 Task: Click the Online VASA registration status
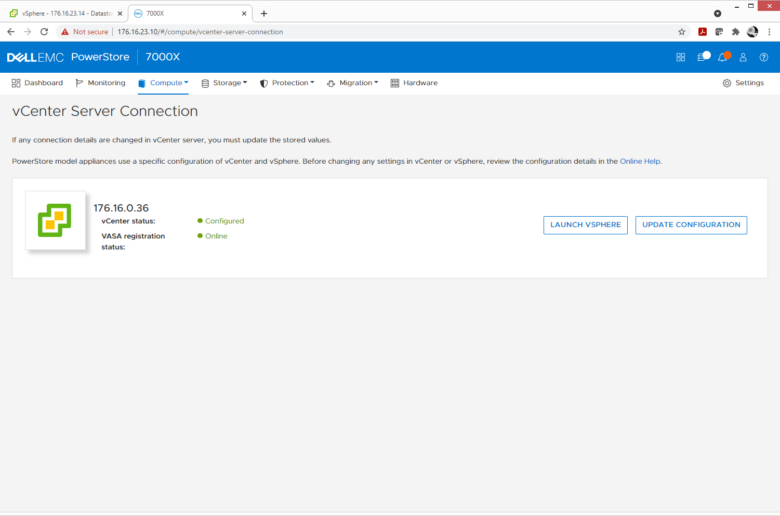coord(216,236)
